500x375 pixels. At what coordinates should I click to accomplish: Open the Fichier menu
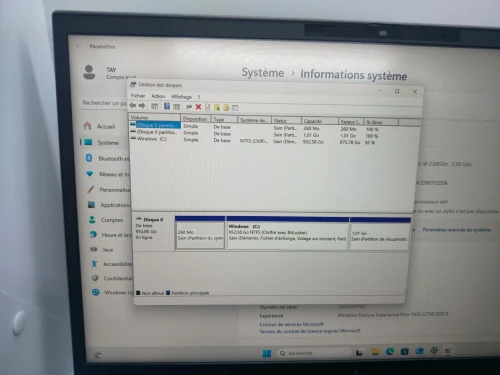point(138,96)
